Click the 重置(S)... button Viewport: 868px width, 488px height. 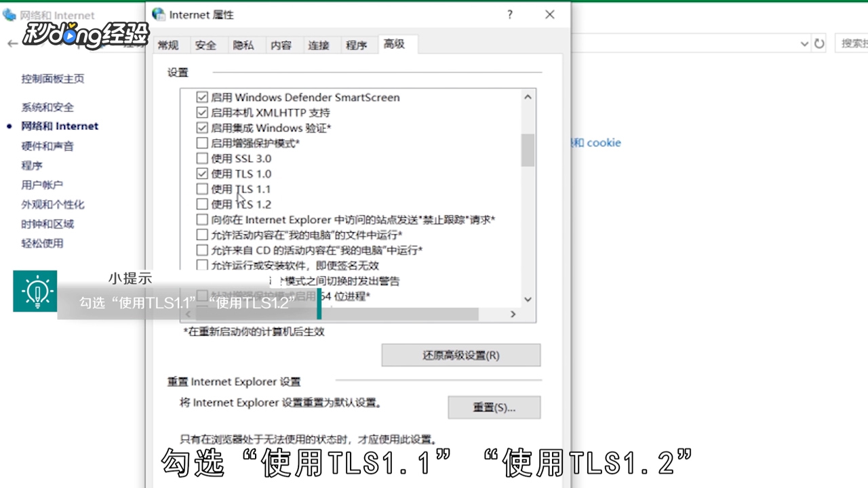[494, 407]
